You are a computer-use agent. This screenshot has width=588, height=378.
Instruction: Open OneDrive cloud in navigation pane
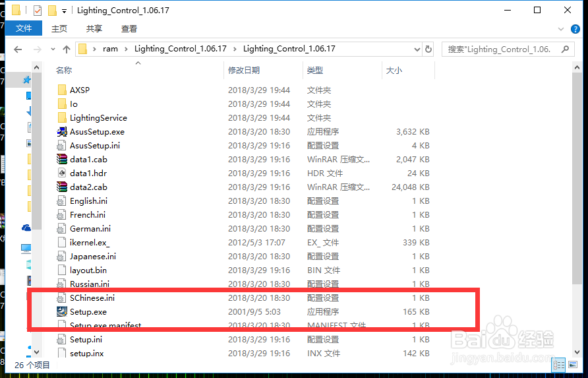click(x=26, y=228)
